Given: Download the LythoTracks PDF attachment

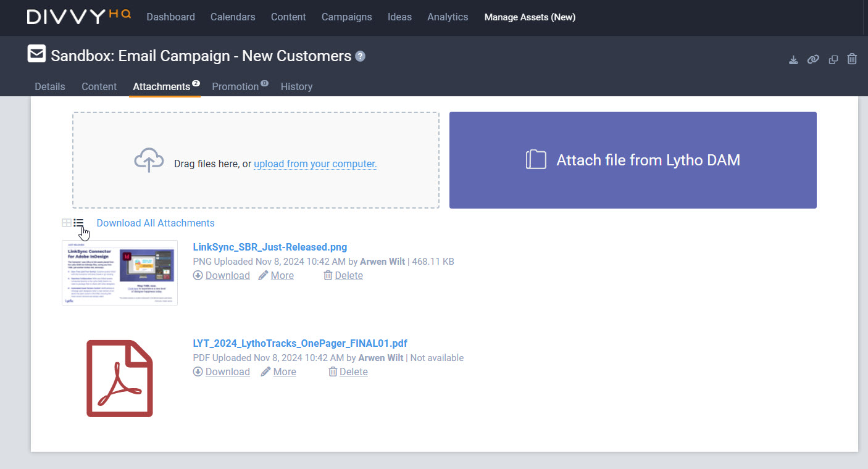Looking at the screenshot, I should tap(222, 371).
